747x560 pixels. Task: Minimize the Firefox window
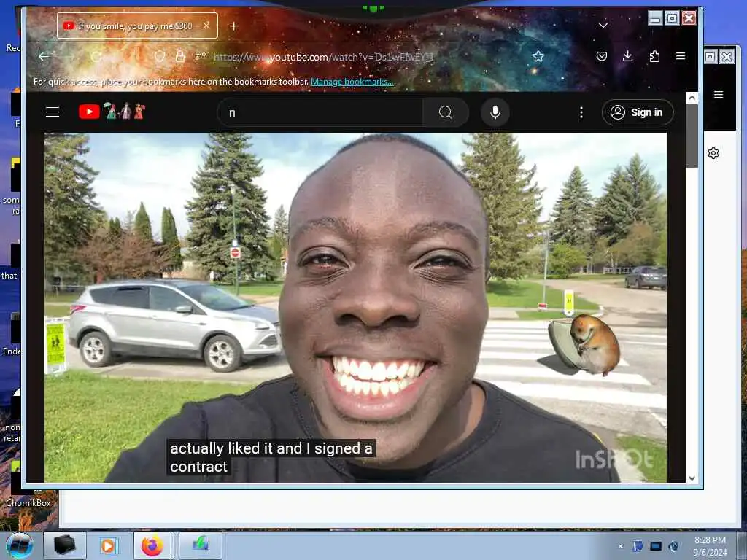click(x=655, y=18)
